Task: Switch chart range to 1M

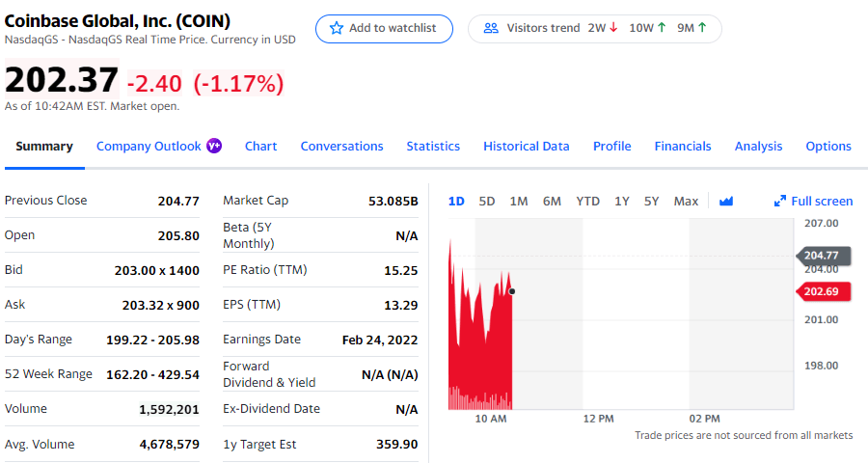Action: click(x=519, y=201)
